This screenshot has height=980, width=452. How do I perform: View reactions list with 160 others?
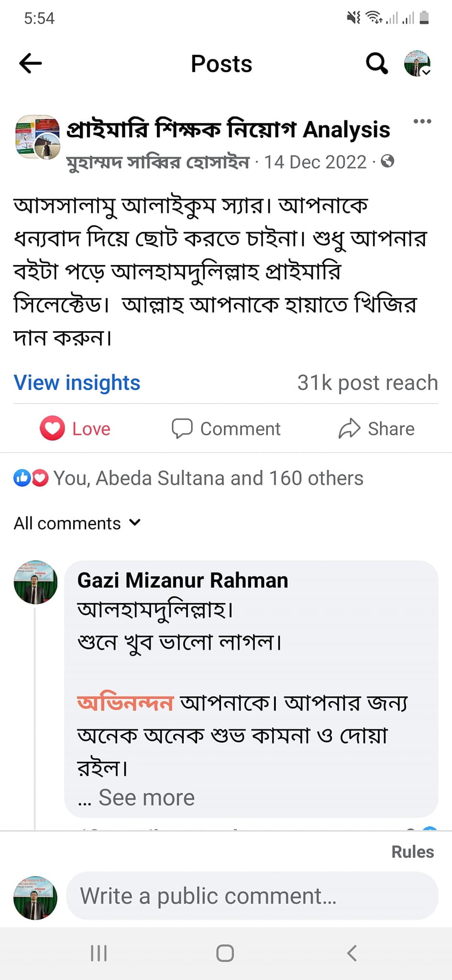click(208, 478)
